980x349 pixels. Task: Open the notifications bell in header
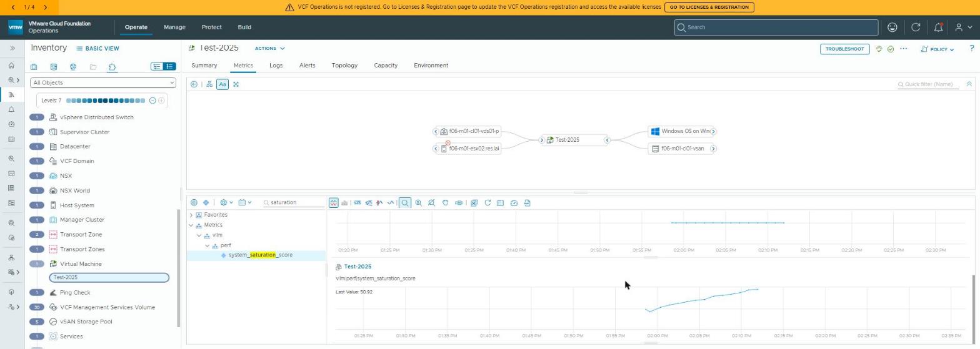938,27
